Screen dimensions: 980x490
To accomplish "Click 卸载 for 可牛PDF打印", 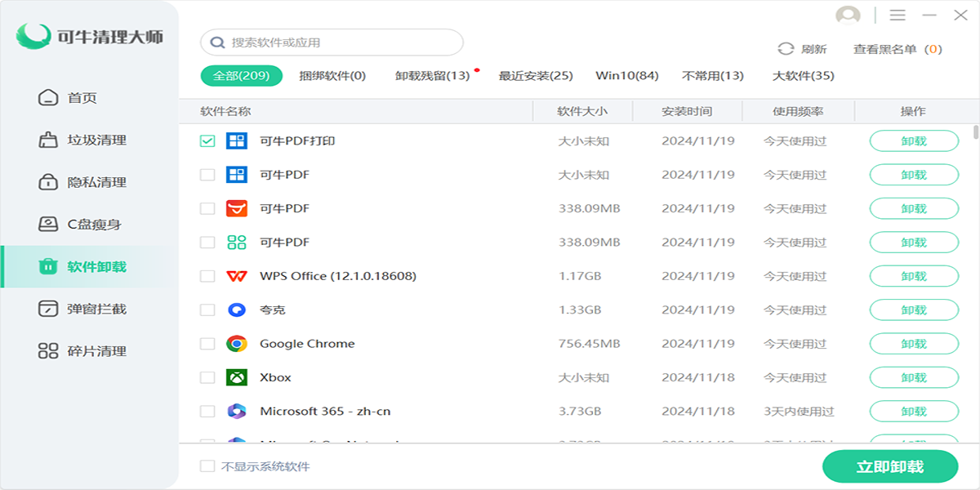I will click(914, 140).
